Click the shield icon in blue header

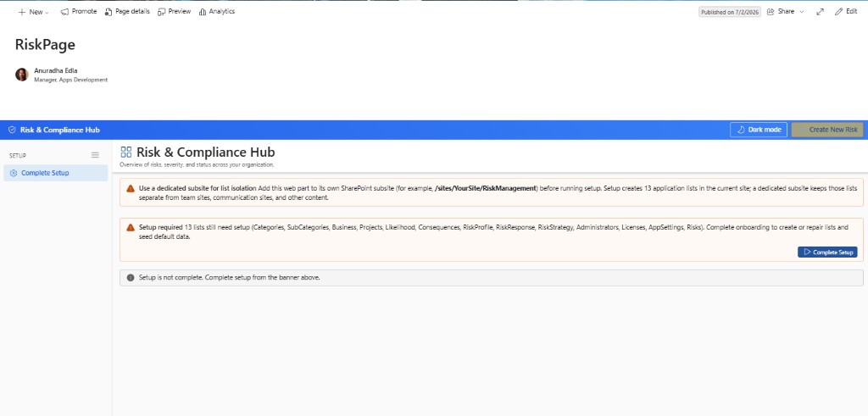pos(12,130)
